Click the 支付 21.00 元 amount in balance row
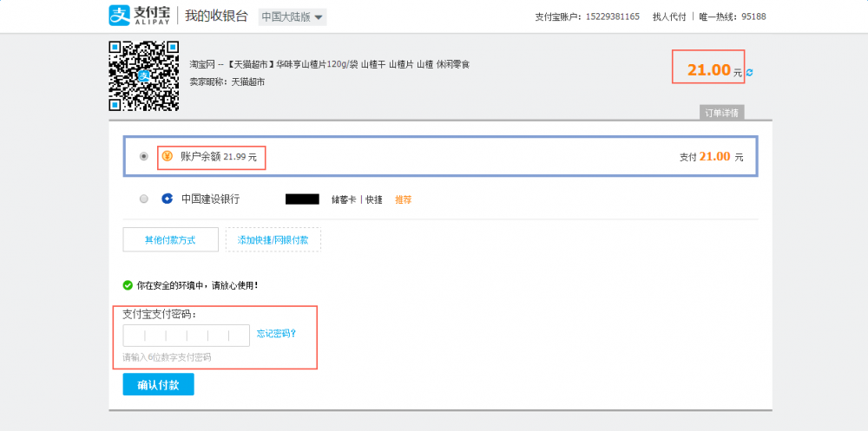 point(712,157)
